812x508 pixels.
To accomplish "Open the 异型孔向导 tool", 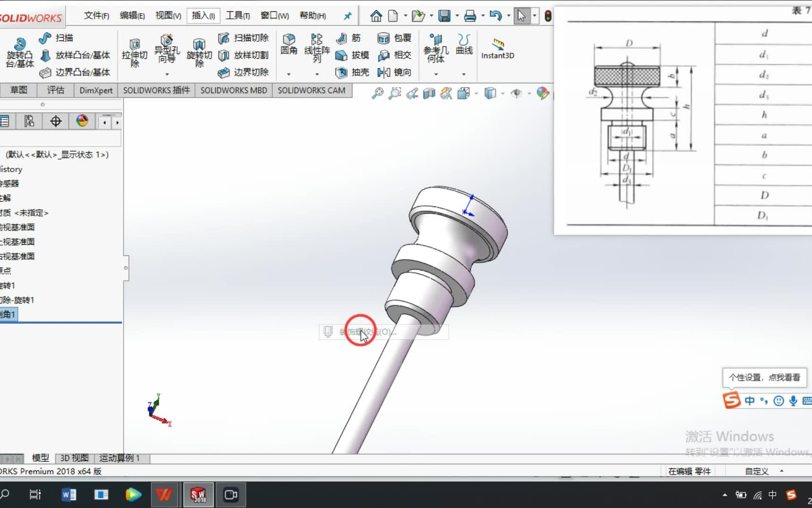I will point(167,49).
